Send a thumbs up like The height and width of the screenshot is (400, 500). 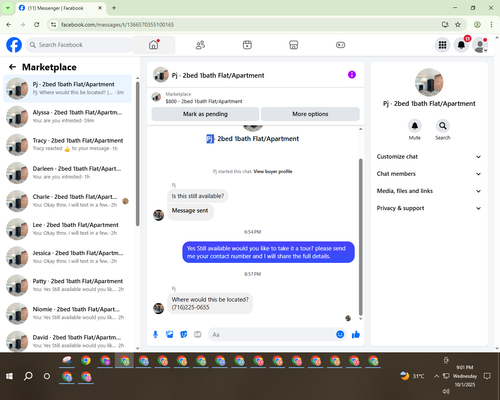point(356,334)
